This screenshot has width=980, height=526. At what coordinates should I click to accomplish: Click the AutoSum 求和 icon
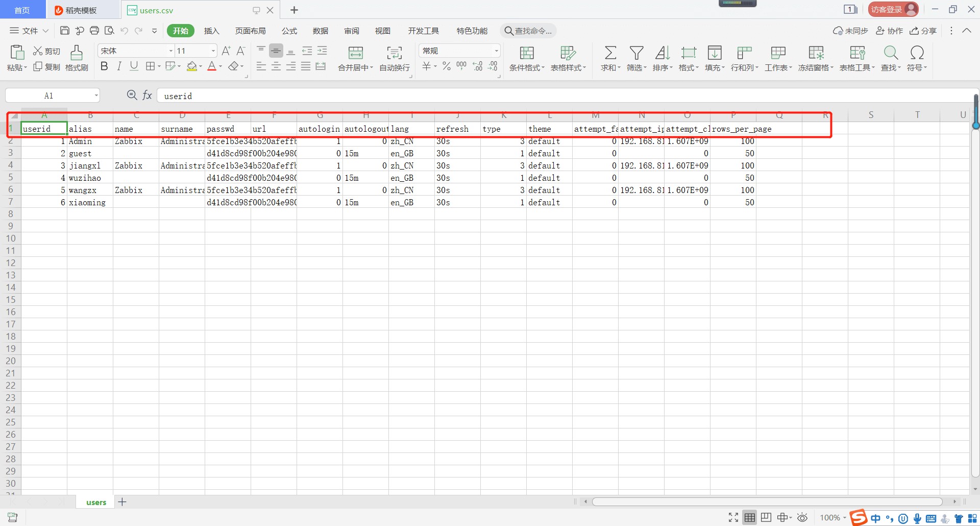click(x=610, y=56)
